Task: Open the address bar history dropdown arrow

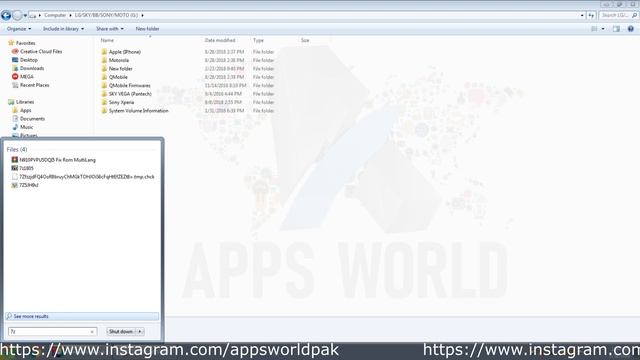Action: click(582, 16)
